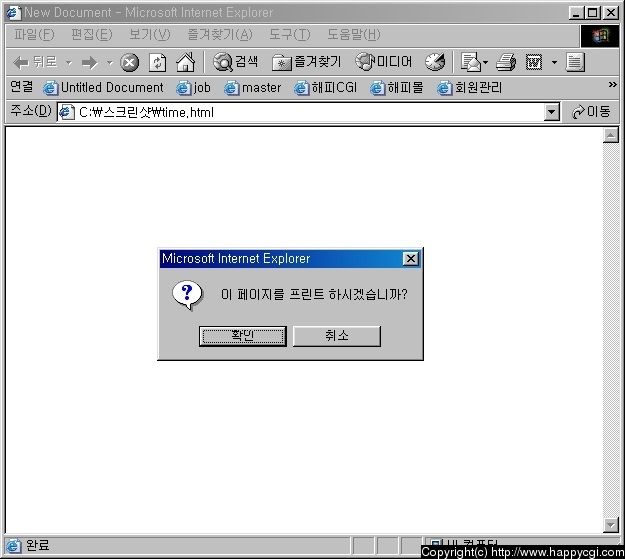The image size is (625, 559).
Task: Click the dialog message 이 페이지를 프린트 하시겠습니까?
Action: tap(314, 294)
